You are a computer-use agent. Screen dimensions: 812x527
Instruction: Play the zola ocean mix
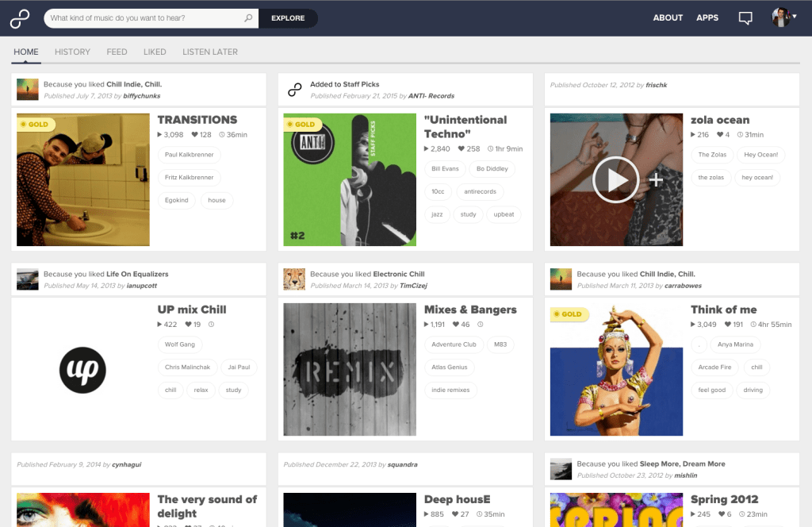615,180
